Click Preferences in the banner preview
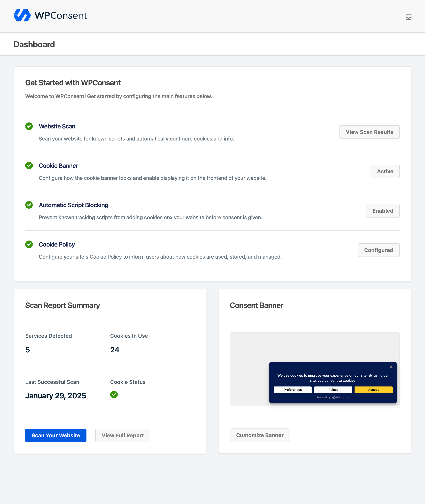Viewport: 425px width, 504px height. click(x=293, y=390)
